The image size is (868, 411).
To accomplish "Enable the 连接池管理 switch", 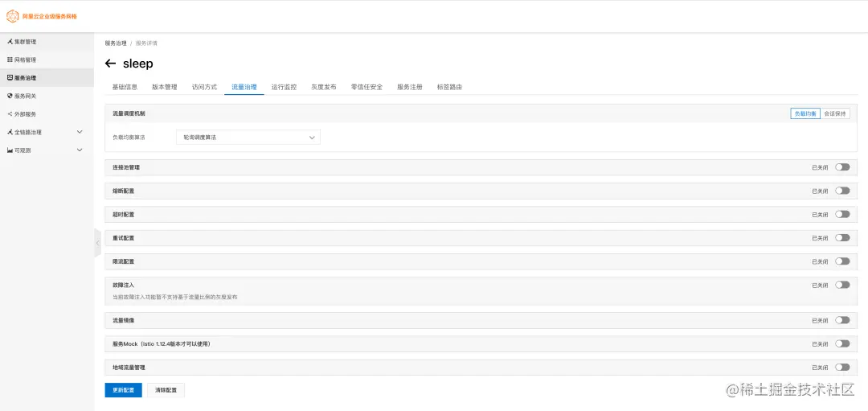I will 842,166.
